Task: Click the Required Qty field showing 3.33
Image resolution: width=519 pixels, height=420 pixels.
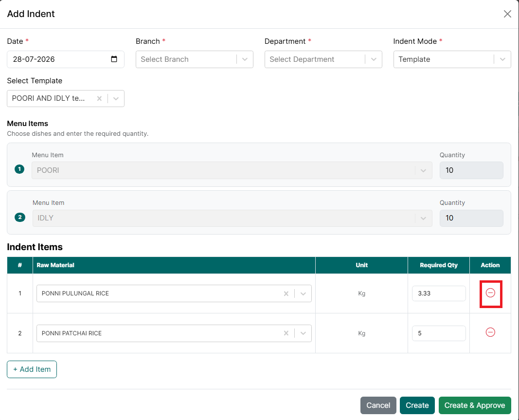Action: click(x=439, y=293)
